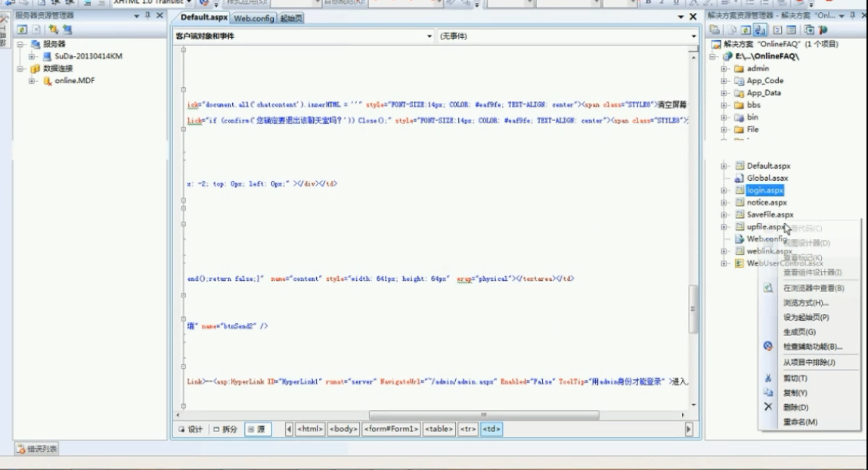The width and height of the screenshot is (868, 470).
Task: Open the Error List panel tab
Action: 36,449
